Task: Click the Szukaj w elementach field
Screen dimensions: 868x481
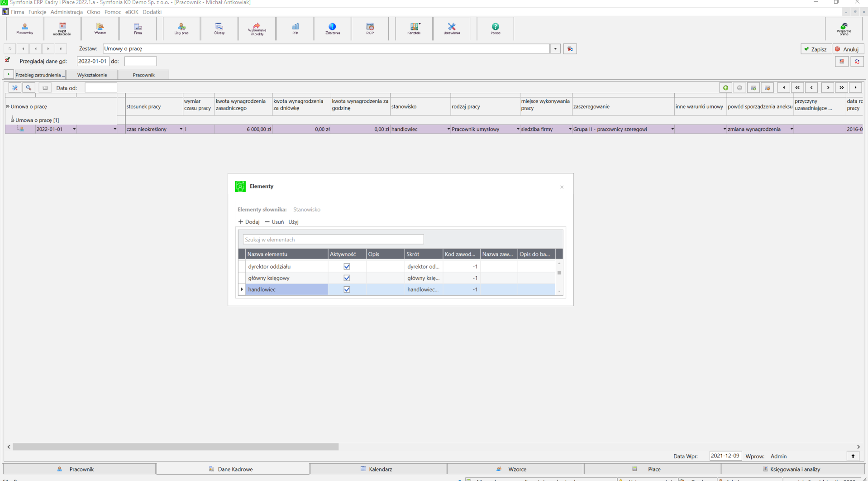Action: click(333, 239)
